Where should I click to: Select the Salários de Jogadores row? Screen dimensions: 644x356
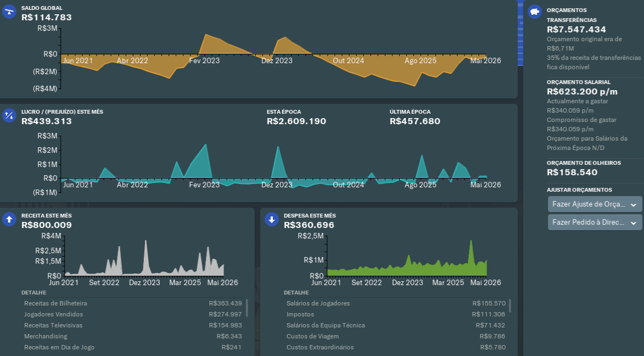(x=396, y=303)
